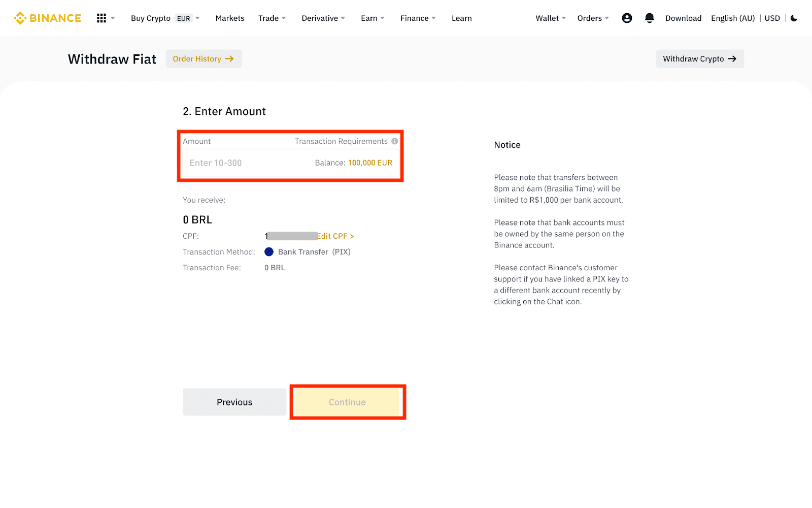Show Transaction Requirements info icon
The image size is (812, 508).
pos(394,141)
